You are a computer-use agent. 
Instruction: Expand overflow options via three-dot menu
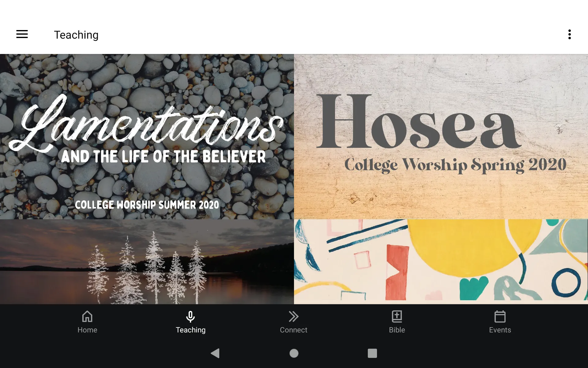(x=570, y=34)
